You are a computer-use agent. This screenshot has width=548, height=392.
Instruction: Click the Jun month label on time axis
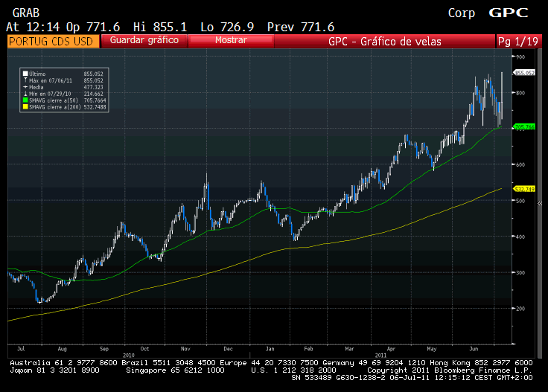click(x=474, y=349)
